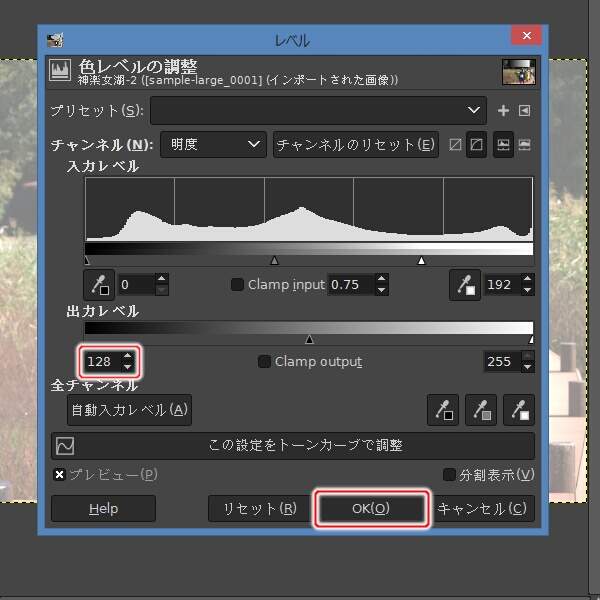Screen dimensions: 600x600
Task: Pick black point eyedropper for input
Action: coord(99,285)
